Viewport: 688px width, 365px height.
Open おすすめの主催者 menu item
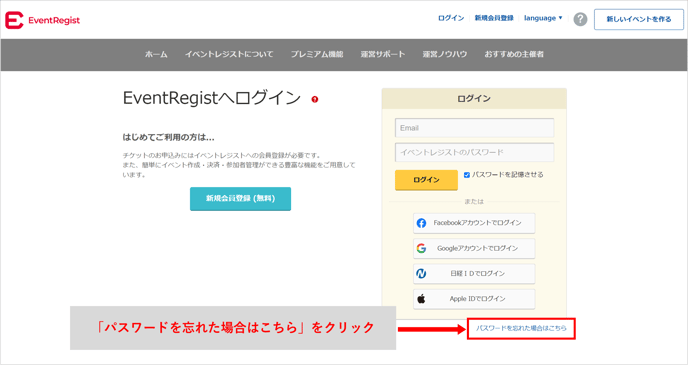point(514,54)
